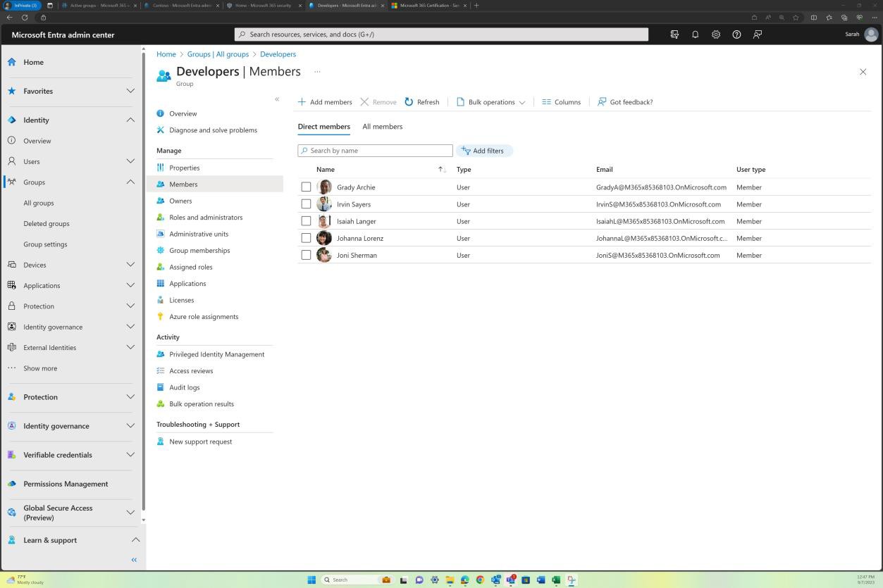The image size is (883, 588).
Task: Select Johanna Lorenz's row checkbox
Action: (x=306, y=238)
